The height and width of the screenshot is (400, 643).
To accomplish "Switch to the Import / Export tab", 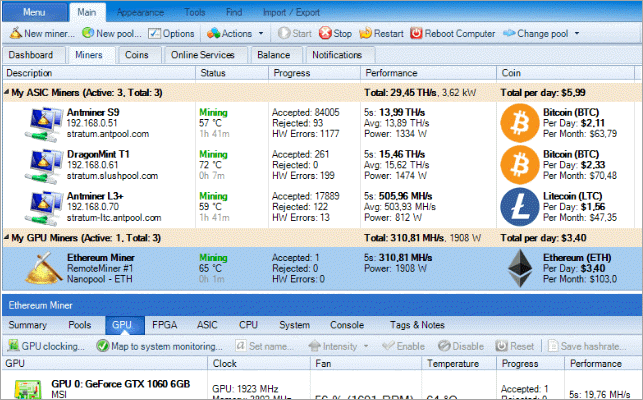I will point(291,12).
